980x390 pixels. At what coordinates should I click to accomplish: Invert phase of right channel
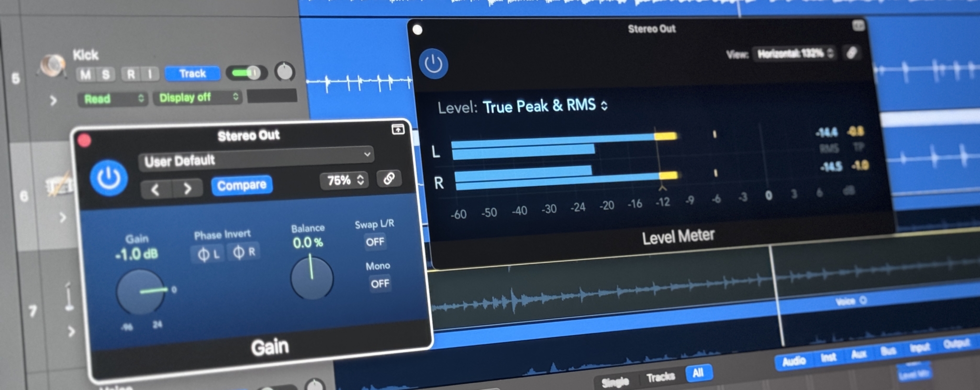tap(244, 252)
